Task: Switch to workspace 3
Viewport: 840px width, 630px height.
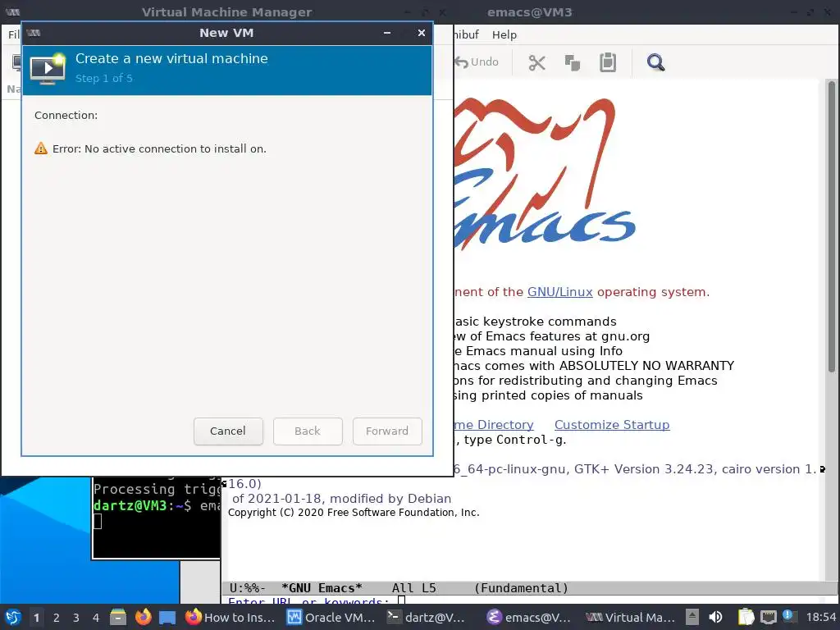Action: [76, 618]
